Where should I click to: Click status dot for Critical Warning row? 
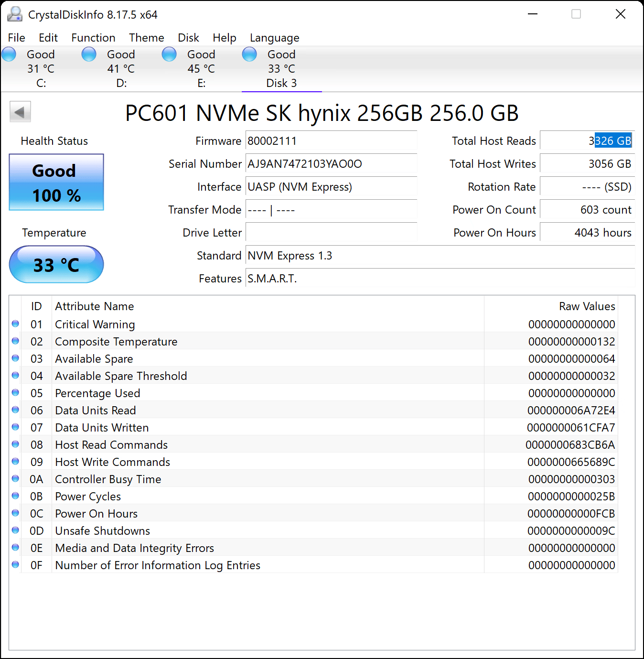point(15,324)
